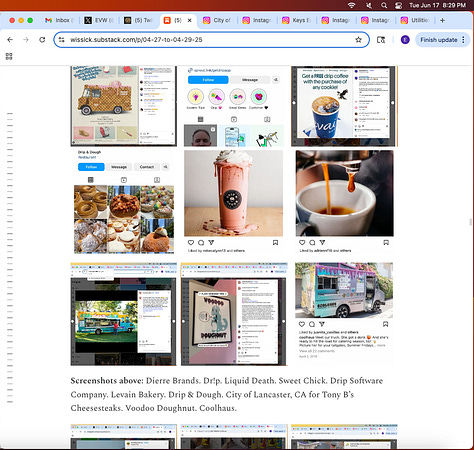This screenshot has height=450, width=474.
Task: Open the Wi-Fi status menu
Action: tap(351, 5)
